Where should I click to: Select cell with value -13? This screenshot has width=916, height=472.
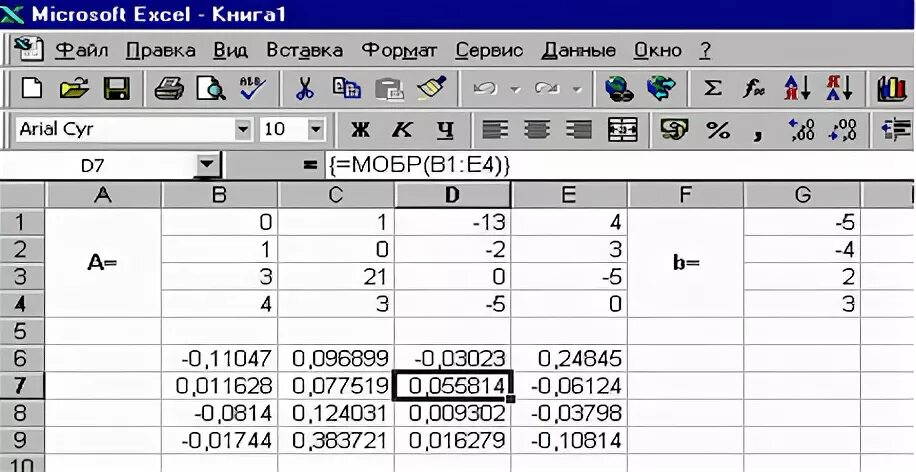coord(453,222)
